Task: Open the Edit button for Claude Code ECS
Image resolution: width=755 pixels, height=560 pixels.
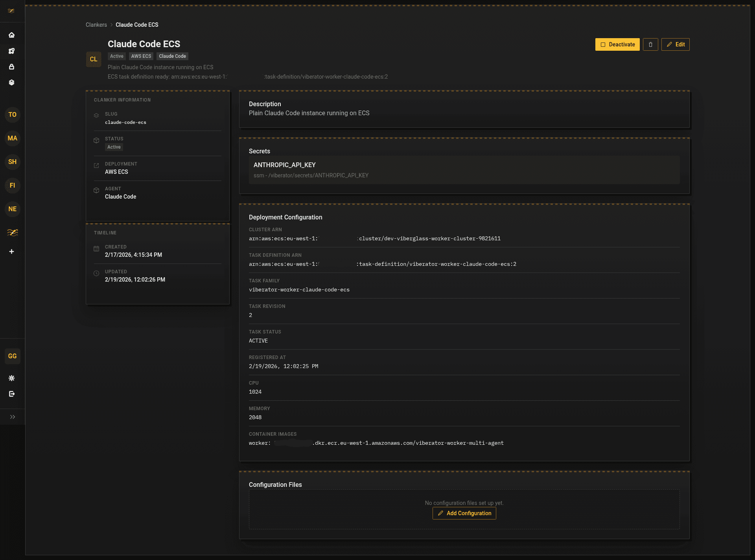Action: click(x=675, y=44)
